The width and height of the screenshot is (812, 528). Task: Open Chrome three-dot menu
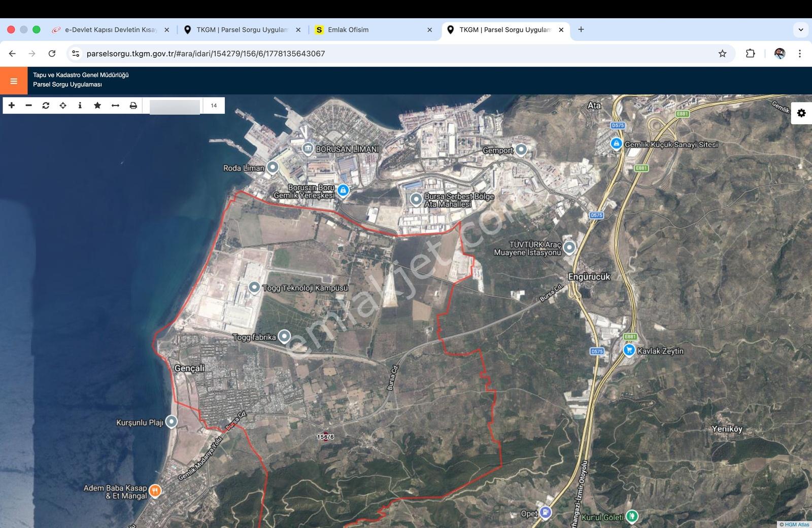point(800,53)
